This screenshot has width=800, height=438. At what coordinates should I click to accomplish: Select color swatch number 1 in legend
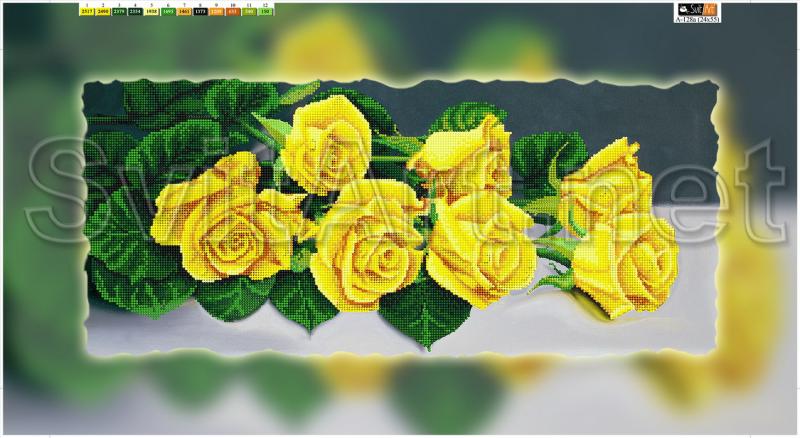(x=87, y=10)
